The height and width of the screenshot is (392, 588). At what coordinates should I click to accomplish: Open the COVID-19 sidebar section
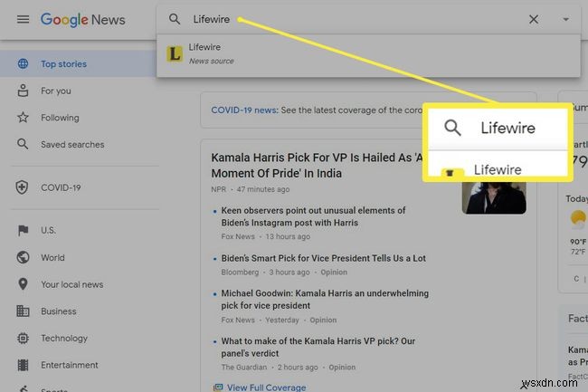(61, 187)
